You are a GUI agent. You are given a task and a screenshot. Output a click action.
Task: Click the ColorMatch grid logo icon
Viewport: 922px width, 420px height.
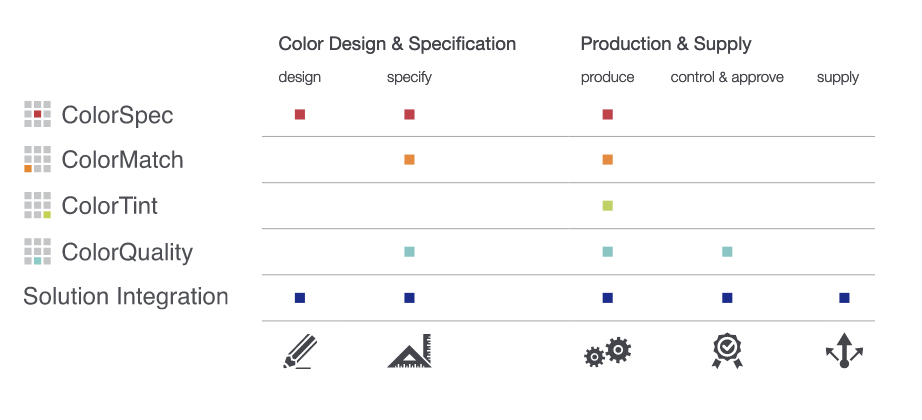37,159
